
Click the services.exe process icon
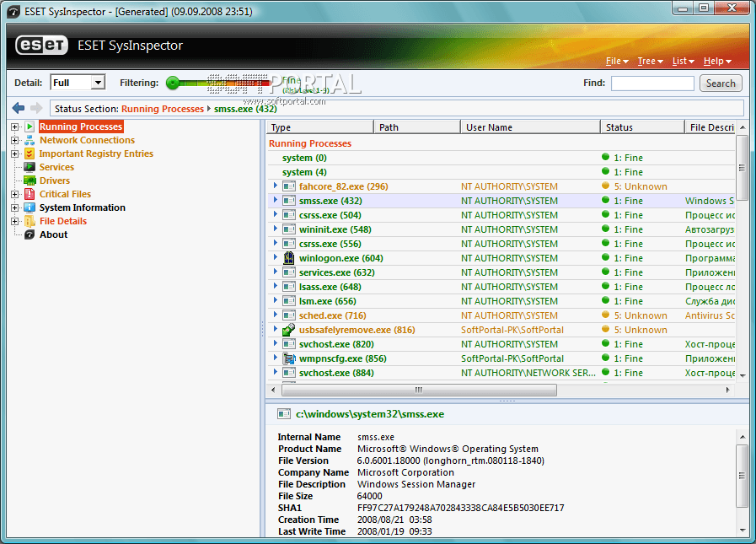click(x=289, y=272)
